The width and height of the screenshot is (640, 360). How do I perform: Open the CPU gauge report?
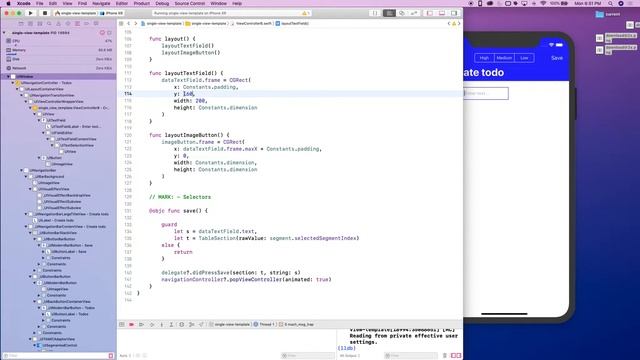click(x=58, y=41)
